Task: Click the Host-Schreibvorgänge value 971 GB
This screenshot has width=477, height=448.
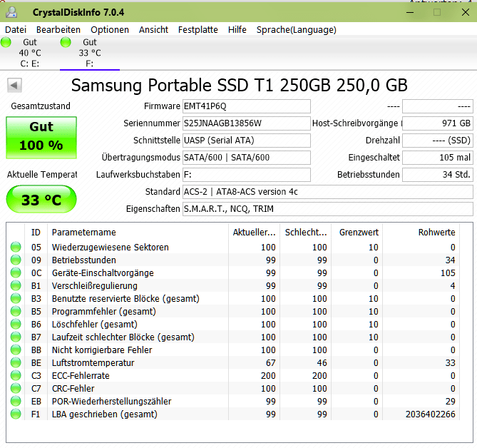Action: (x=438, y=123)
